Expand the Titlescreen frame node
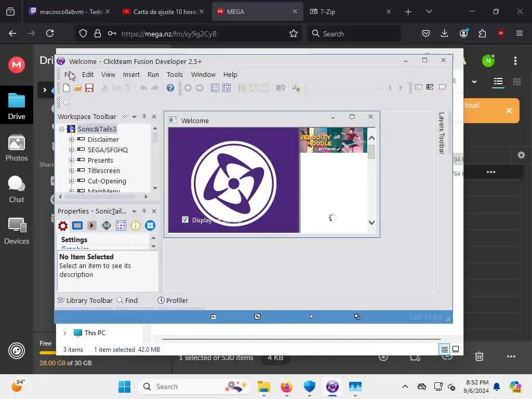The width and height of the screenshot is (532, 399). [x=71, y=170]
